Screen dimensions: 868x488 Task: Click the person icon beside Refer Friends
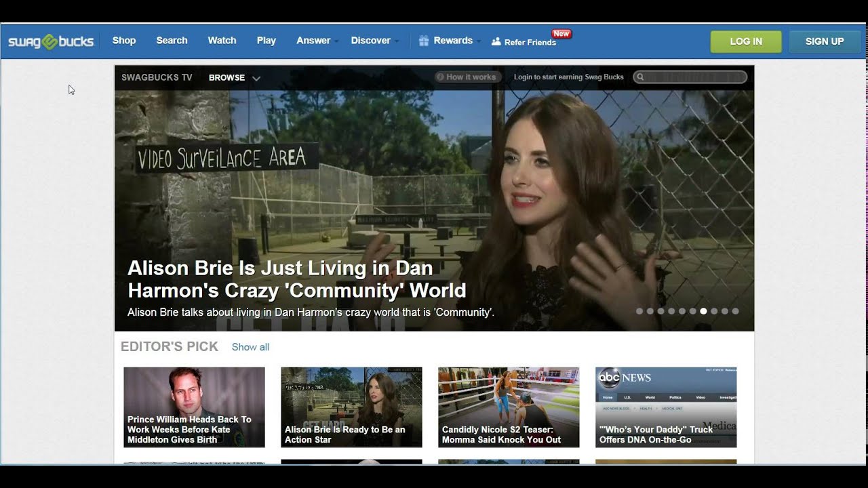pos(496,41)
